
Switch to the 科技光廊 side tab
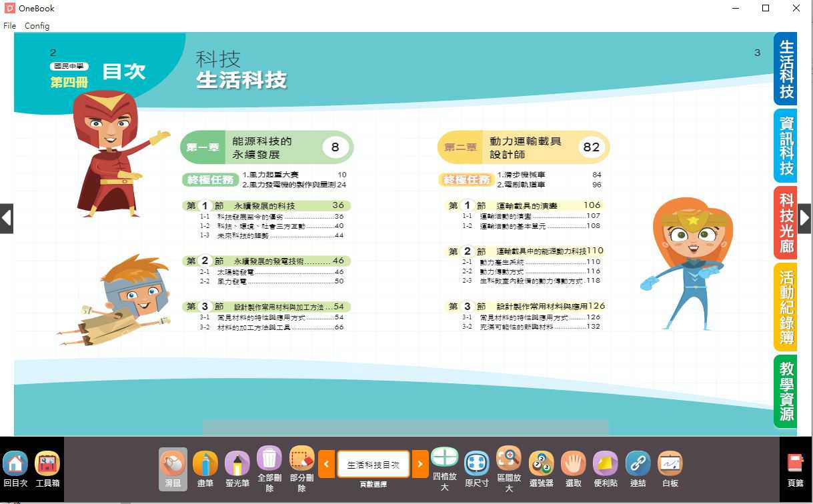click(786, 223)
